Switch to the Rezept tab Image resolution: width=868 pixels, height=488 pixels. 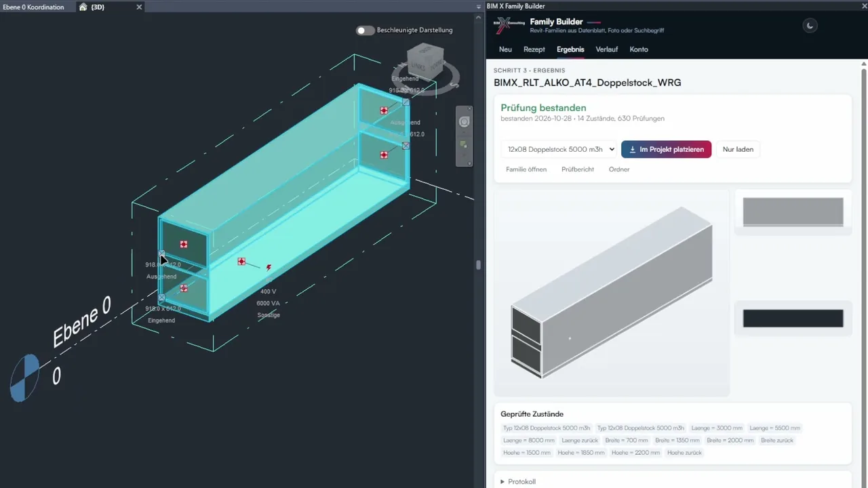[534, 49]
